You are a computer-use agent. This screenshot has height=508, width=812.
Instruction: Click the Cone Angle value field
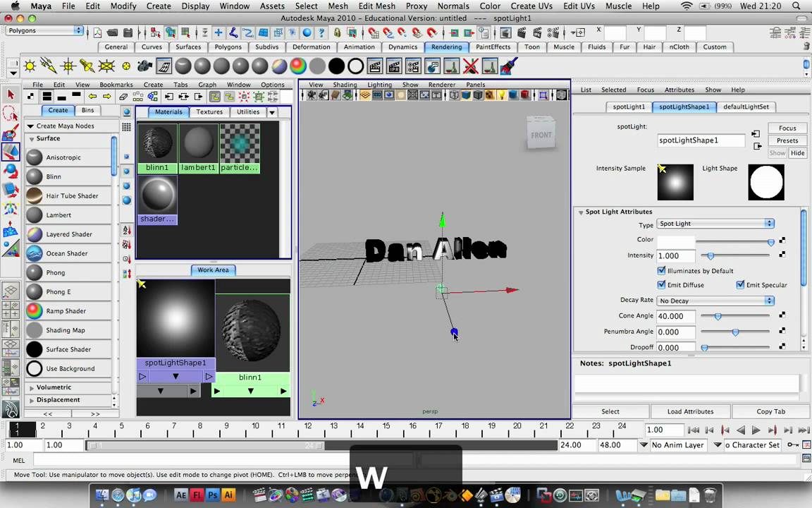(676, 316)
